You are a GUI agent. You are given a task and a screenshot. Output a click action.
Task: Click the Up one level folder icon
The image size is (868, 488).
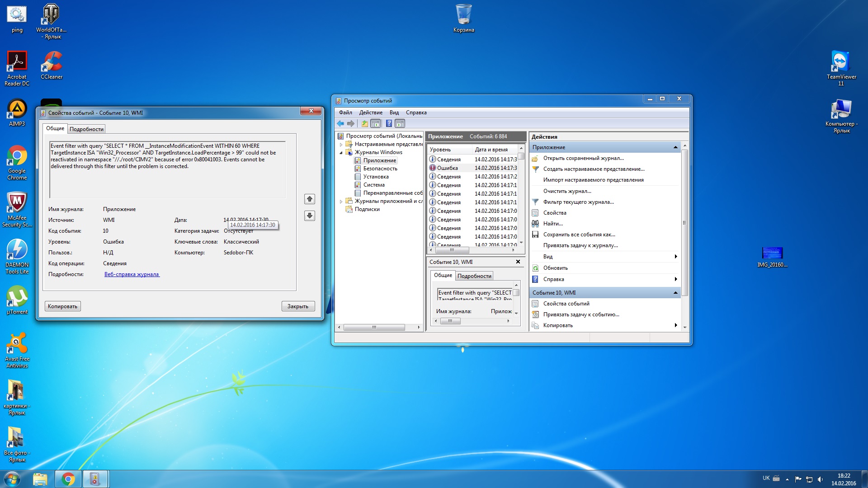[364, 123]
